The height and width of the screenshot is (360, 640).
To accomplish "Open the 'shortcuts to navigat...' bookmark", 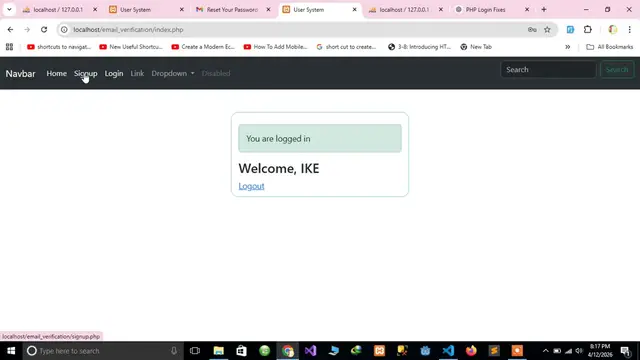I will [59, 47].
